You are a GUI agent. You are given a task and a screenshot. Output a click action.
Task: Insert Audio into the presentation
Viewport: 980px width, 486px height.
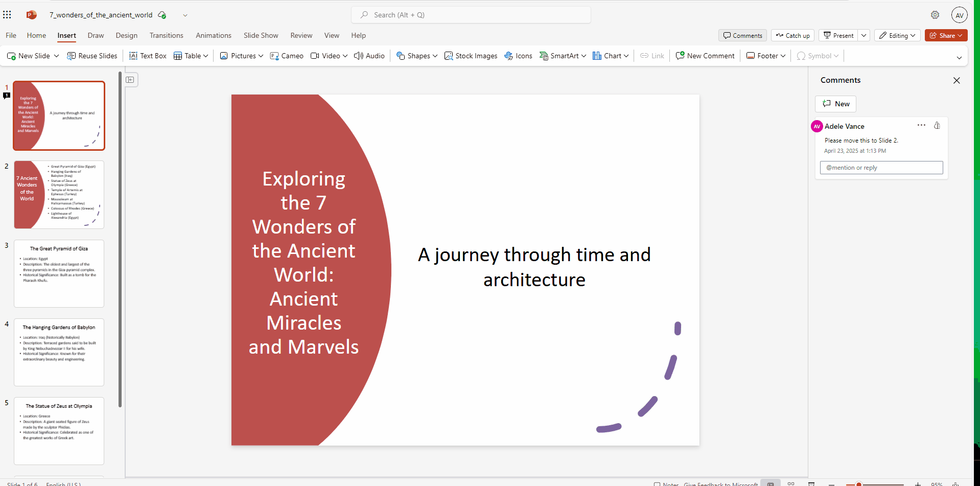(x=369, y=56)
